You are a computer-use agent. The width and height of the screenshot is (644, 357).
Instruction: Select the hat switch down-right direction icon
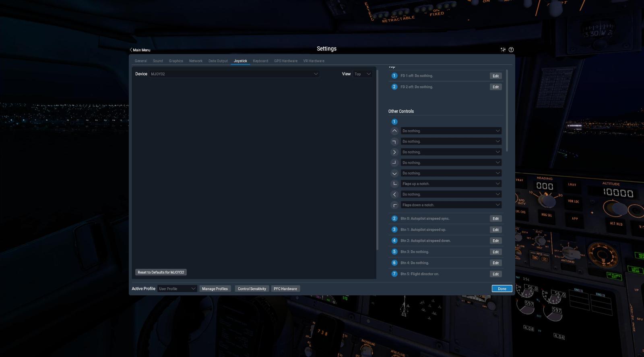coord(394,163)
